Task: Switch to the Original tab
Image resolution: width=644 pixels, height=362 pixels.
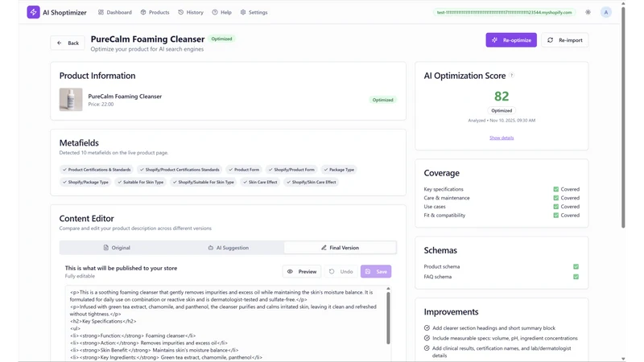Action: click(x=117, y=248)
